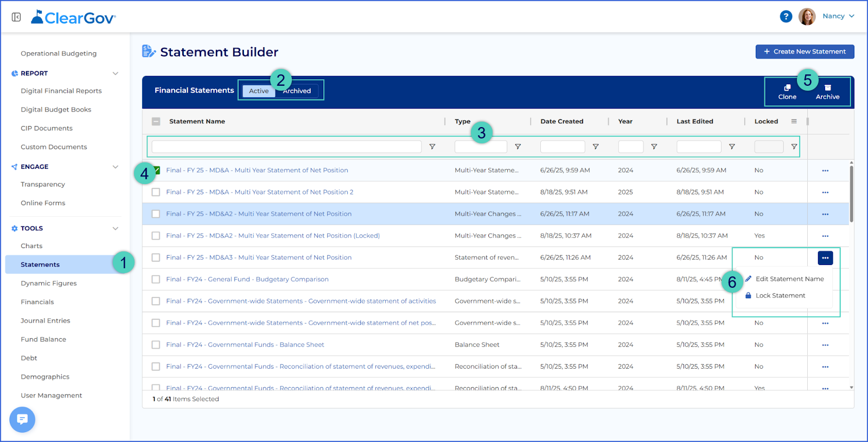
Task: Check the highlighted MD&A2 Net Position row
Action: [x=156, y=214]
